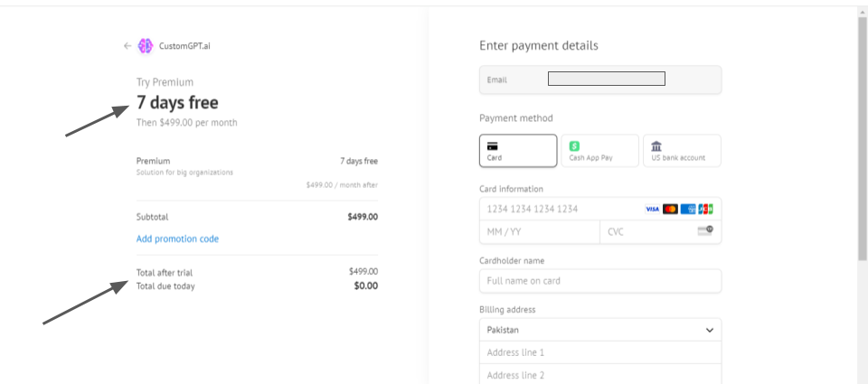868x384 pixels.
Task: Click the page vertical scrollbar
Action: point(862,136)
